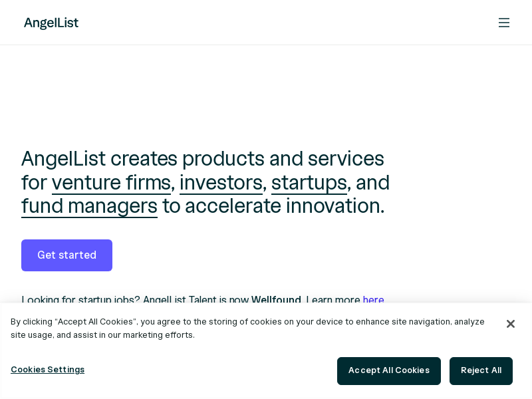The height and width of the screenshot is (399, 532).
Task: Click the 'AngelList creates products and services' headline
Action: 203,158
